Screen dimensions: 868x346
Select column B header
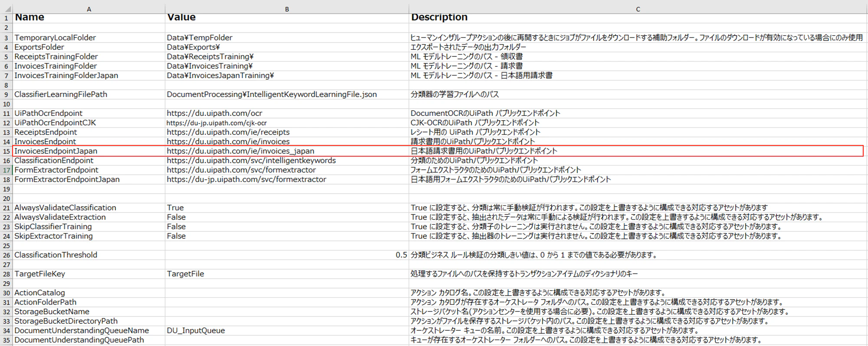pyautogui.click(x=287, y=9)
